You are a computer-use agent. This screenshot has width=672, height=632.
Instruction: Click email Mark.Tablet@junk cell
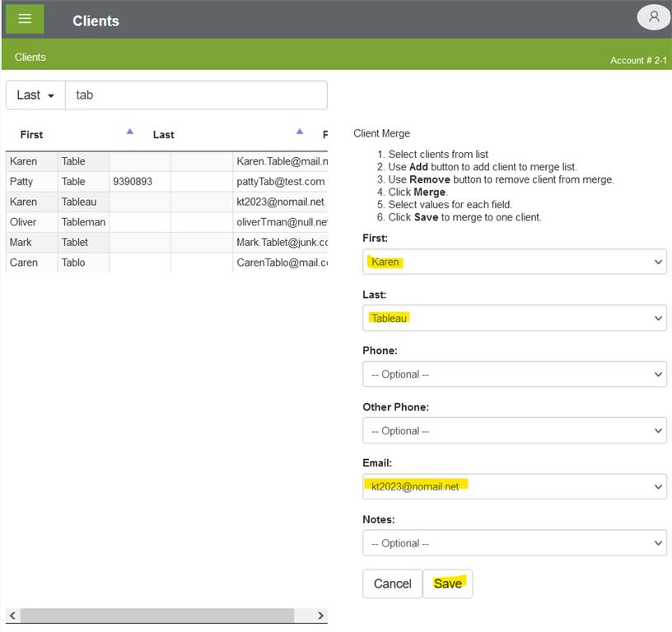(x=281, y=243)
